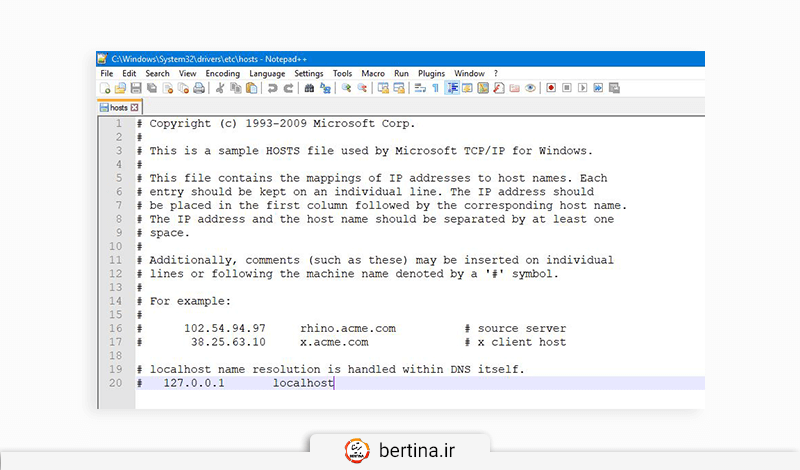Open the Tools menu
The image size is (800, 470).
[x=342, y=73]
